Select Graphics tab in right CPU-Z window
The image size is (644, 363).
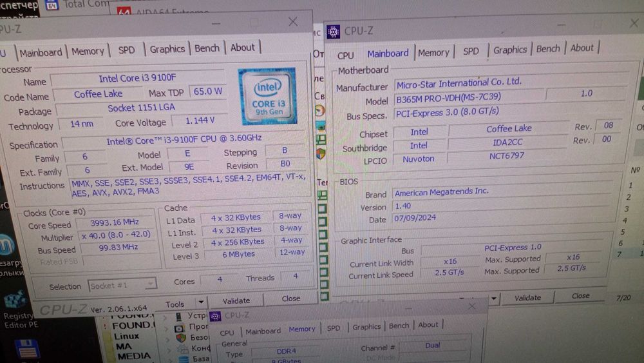tap(509, 50)
